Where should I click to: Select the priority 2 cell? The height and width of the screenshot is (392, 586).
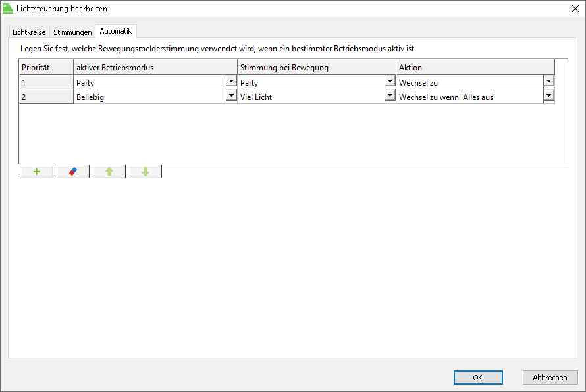[46, 97]
